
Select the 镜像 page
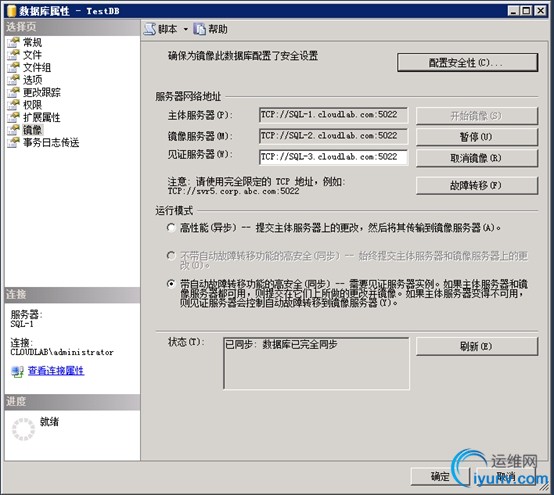click(x=33, y=130)
